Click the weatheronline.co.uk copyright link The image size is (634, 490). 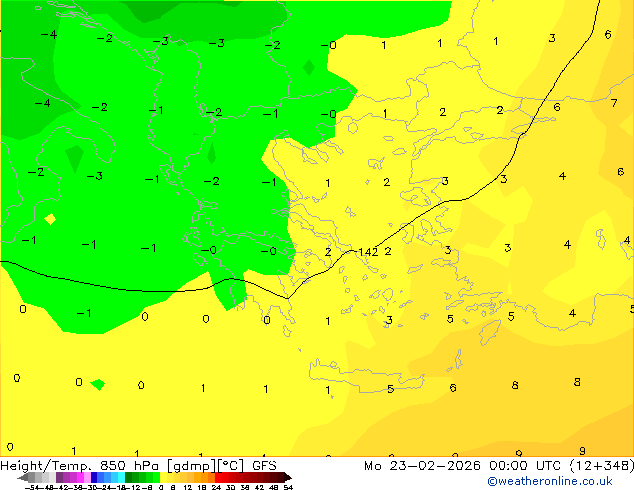click(550, 481)
